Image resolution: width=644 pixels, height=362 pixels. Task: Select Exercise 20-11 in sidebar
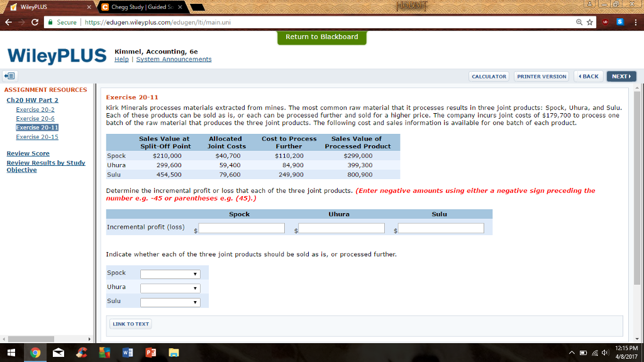37,128
